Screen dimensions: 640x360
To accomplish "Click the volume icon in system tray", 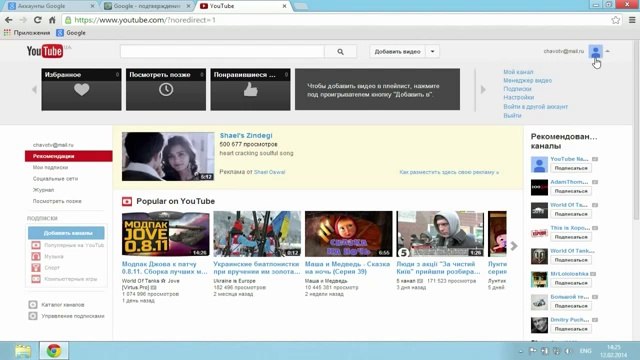I will click(568, 351).
